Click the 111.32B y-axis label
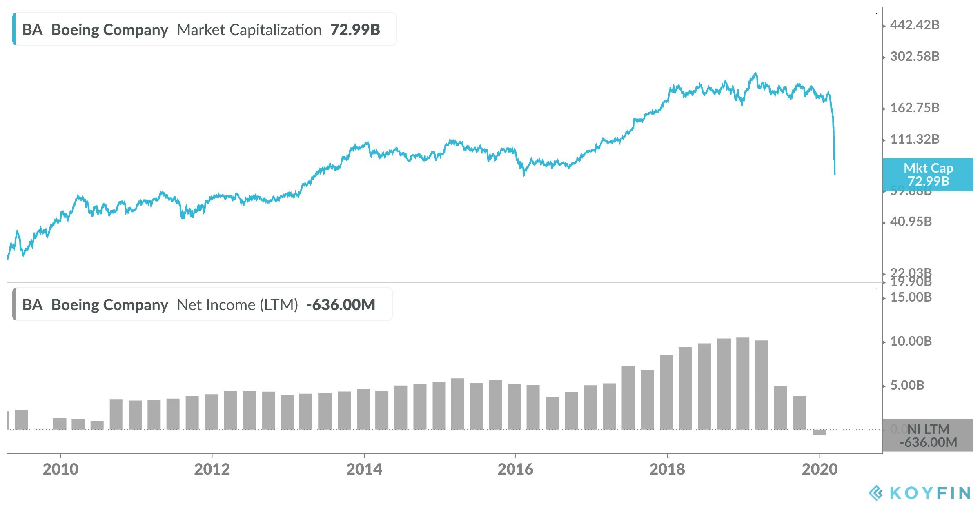The width and height of the screenshot is (980, 506). [x=915, y=140]
